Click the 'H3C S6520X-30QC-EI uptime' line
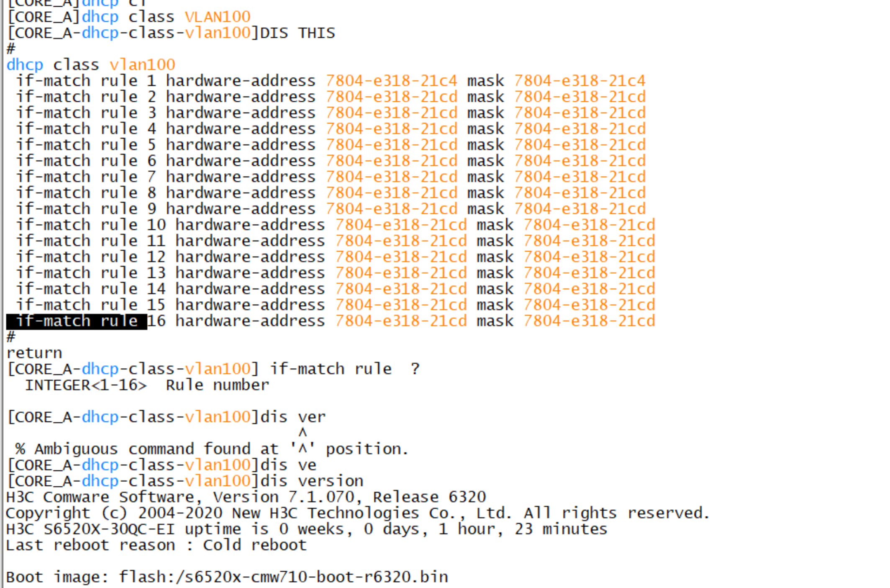This screenshot has width=890, height=588. 306,529
